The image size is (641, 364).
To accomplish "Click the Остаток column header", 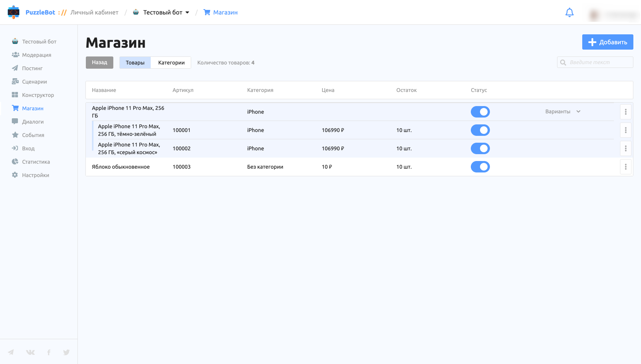I will tap(406, 90).
